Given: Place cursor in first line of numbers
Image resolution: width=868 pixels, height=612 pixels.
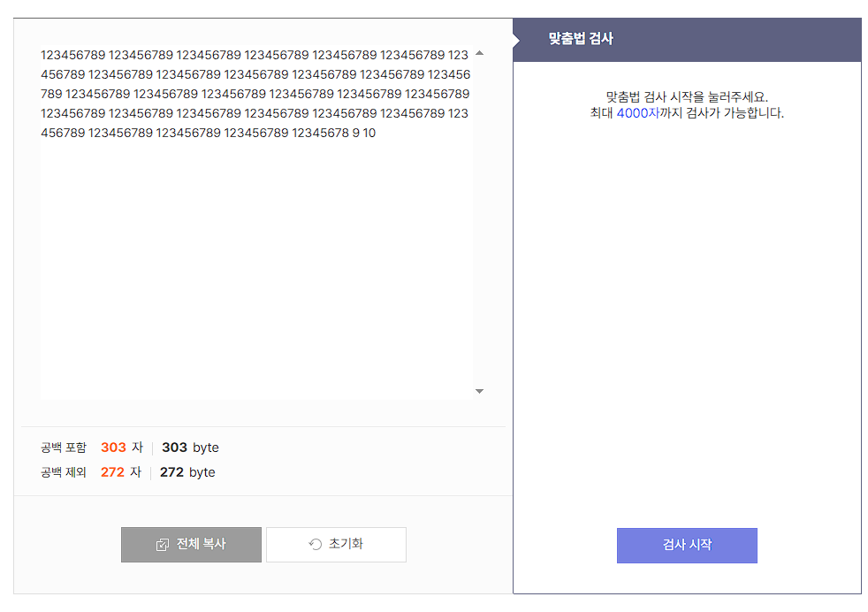Looking at the screenshot, I should 254,55.
